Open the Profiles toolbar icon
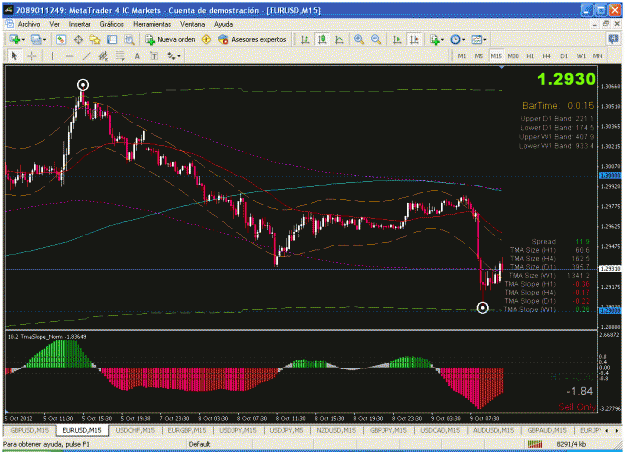The image size is (625, 452). pyautogui.click(x=38, y=39)
